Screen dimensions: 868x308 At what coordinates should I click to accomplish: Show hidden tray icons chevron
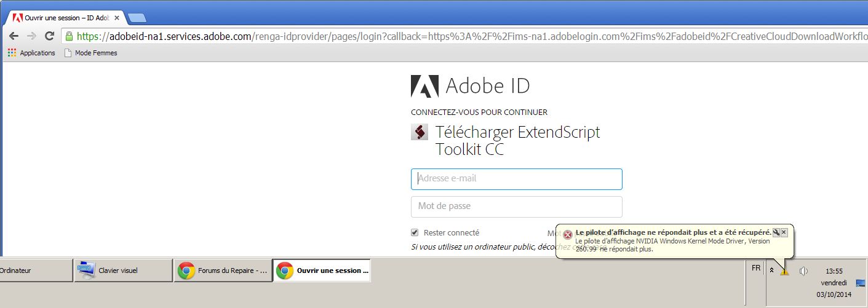[771, 271]
